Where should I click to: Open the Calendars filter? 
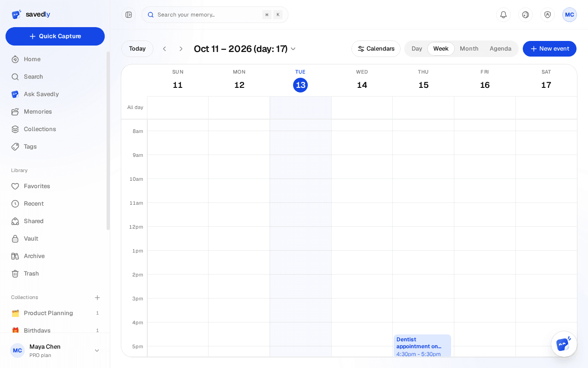(x=376, y=49)
